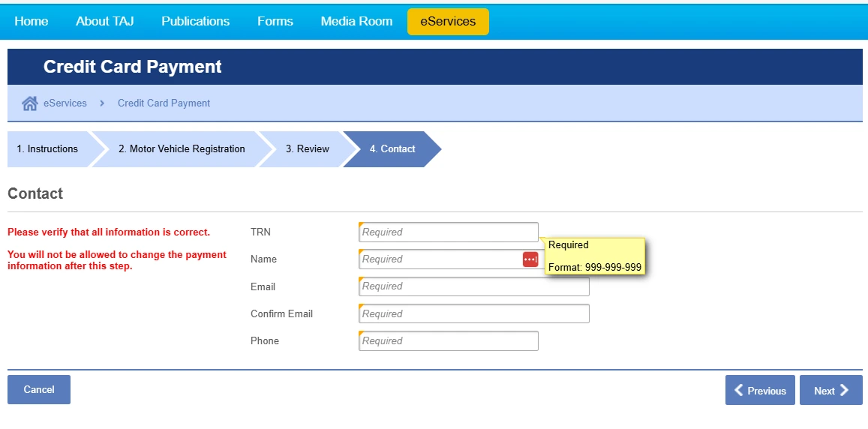Focus the Phone input field
This screenshot has width=868, height=429.
[x=448, y=341]
